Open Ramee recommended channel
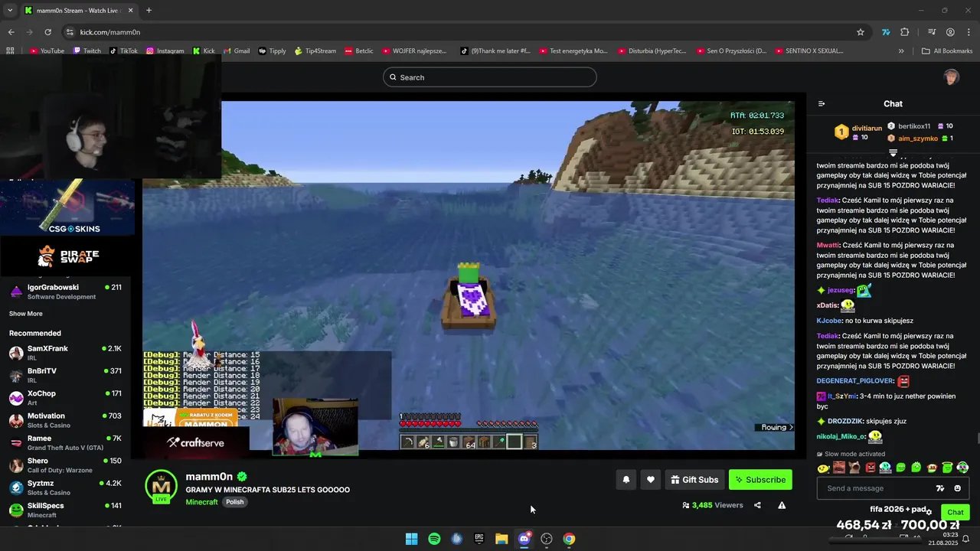 65,443
